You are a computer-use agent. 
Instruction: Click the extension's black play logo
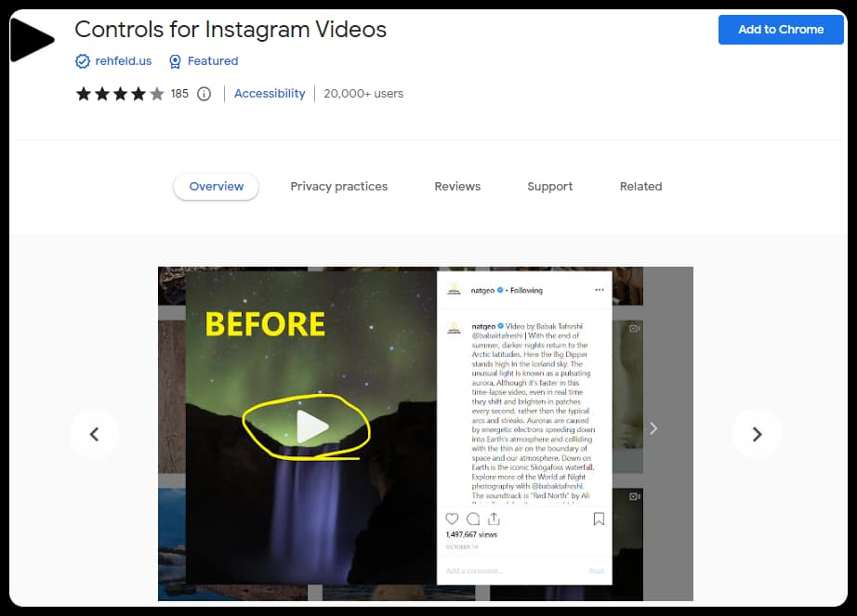32,40
